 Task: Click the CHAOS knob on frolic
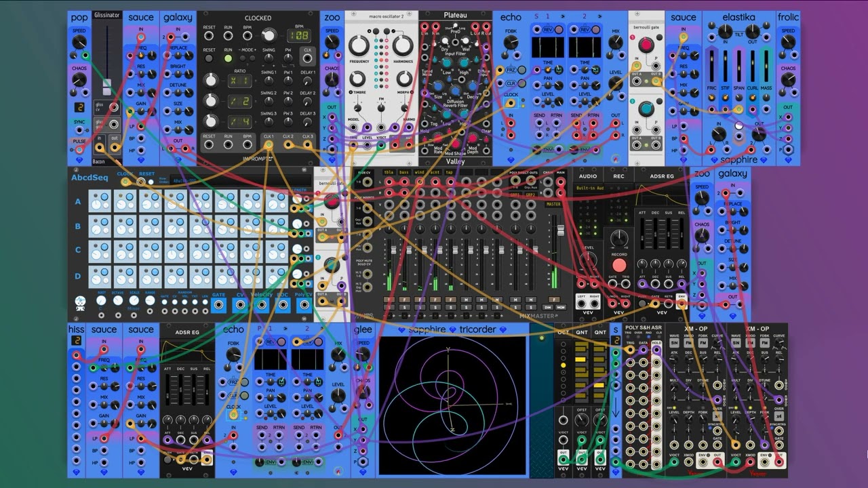pos(788,80)
